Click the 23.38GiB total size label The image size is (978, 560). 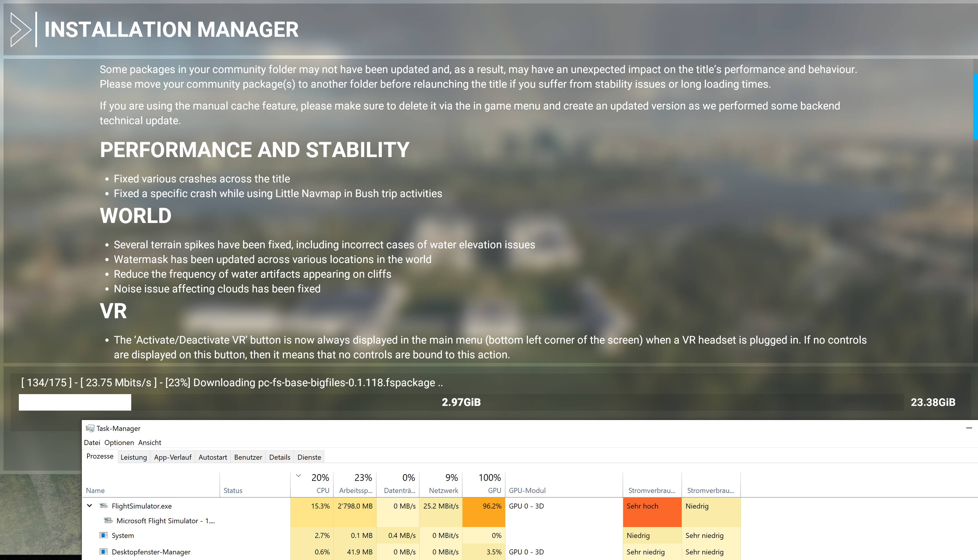(x=933, y=402)
